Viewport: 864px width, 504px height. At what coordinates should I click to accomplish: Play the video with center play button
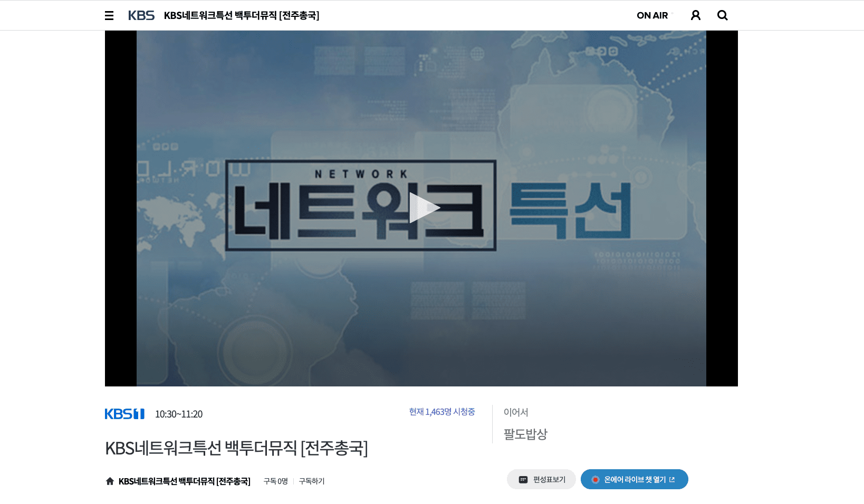click(x=424, y=208)
